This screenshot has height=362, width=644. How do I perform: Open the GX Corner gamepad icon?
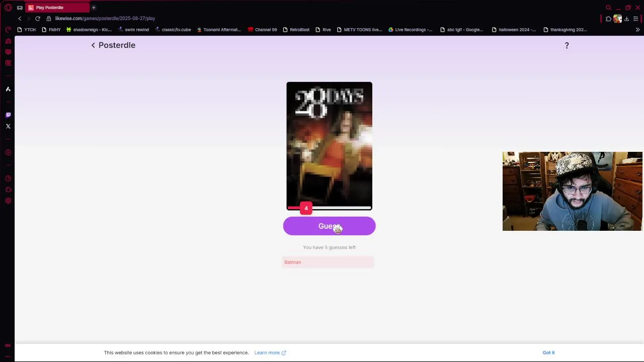coord(20,8)
